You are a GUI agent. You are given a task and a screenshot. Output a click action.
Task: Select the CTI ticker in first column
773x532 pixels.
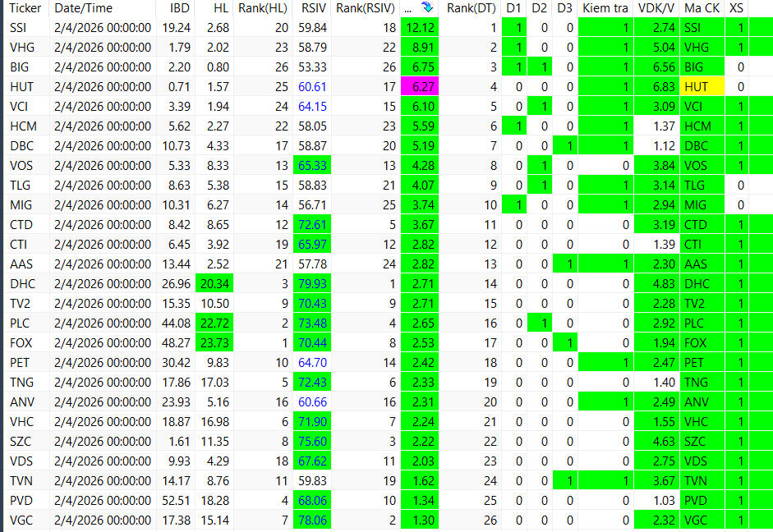pyautogui.click(x=19, y=245)
